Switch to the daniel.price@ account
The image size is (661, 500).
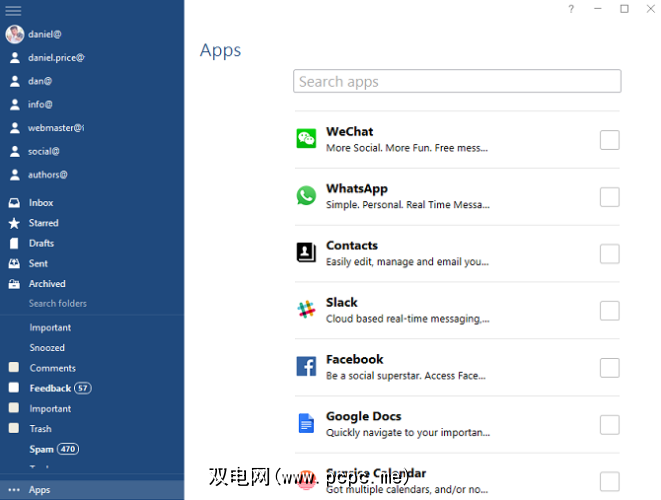56,58
